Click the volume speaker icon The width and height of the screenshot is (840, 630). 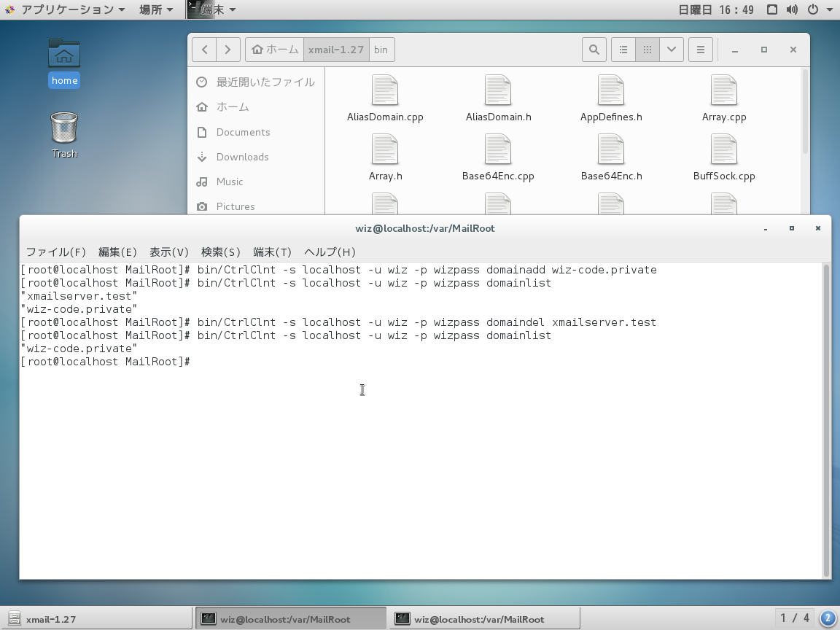pos(792,9)
